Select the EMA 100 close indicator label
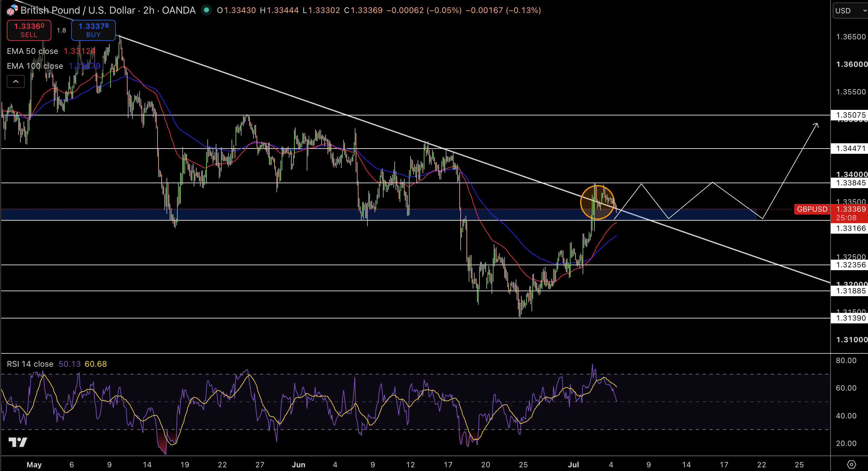868x471 pixels. [35, 66]
